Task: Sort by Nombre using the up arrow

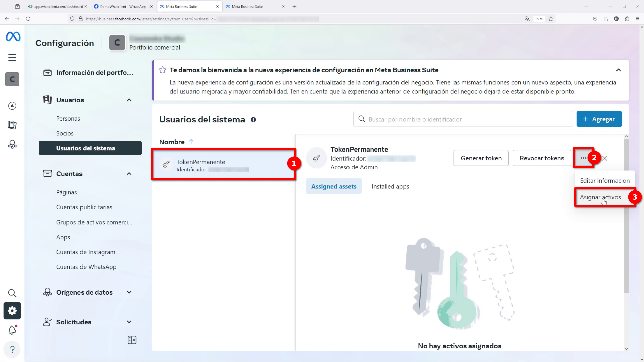Action: pos(191,142)
